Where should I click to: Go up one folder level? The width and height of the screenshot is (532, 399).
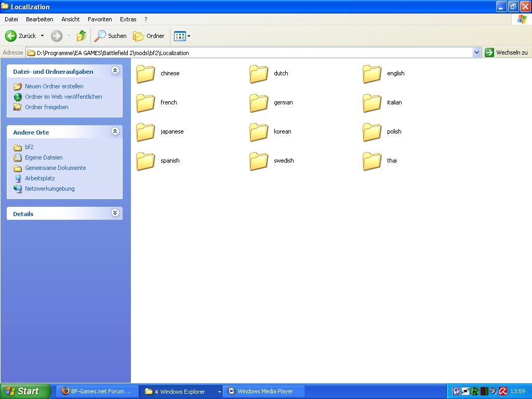pyautogui.click(x=82, y=36)
